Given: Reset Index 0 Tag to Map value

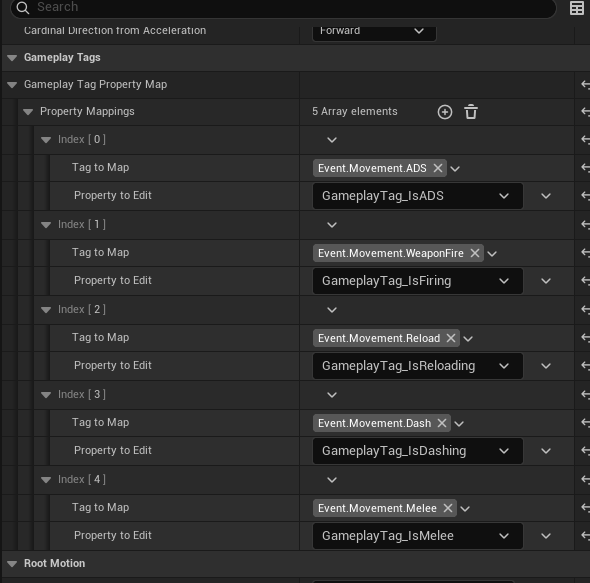Looking at the screenshot, I should click(x=585, y=167).
